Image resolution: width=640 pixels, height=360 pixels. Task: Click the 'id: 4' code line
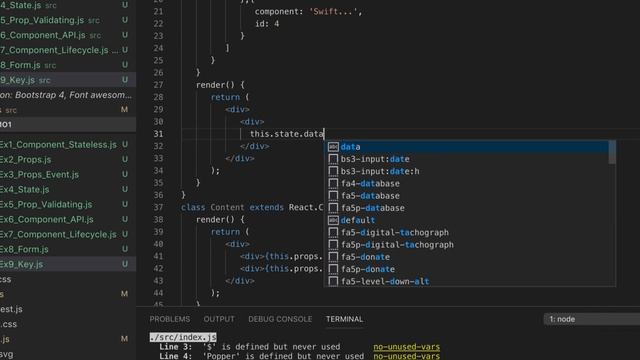(x=267, y=24)
